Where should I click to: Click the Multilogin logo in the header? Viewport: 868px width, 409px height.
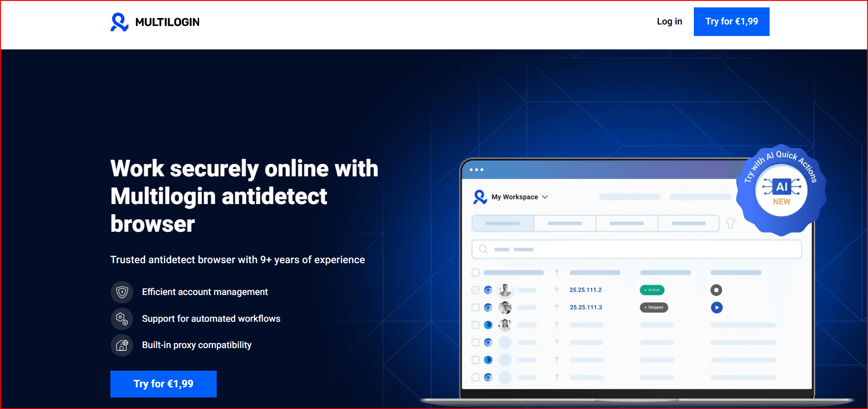[155, 22]
